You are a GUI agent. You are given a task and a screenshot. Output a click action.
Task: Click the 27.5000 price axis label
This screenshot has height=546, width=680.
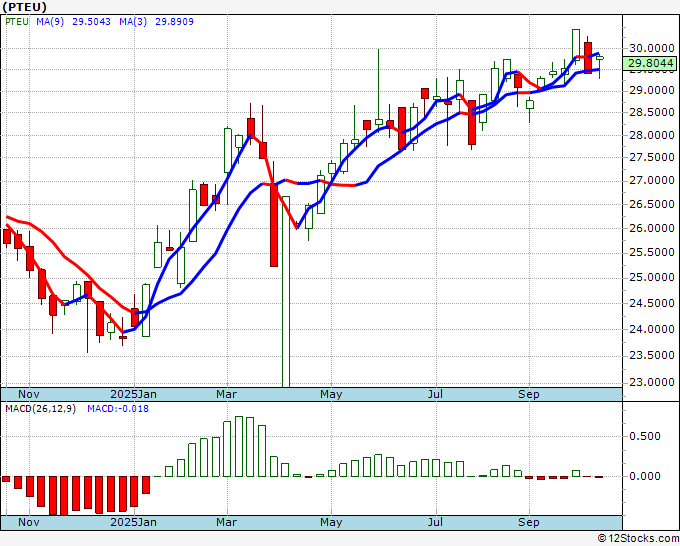pos(652,157)
